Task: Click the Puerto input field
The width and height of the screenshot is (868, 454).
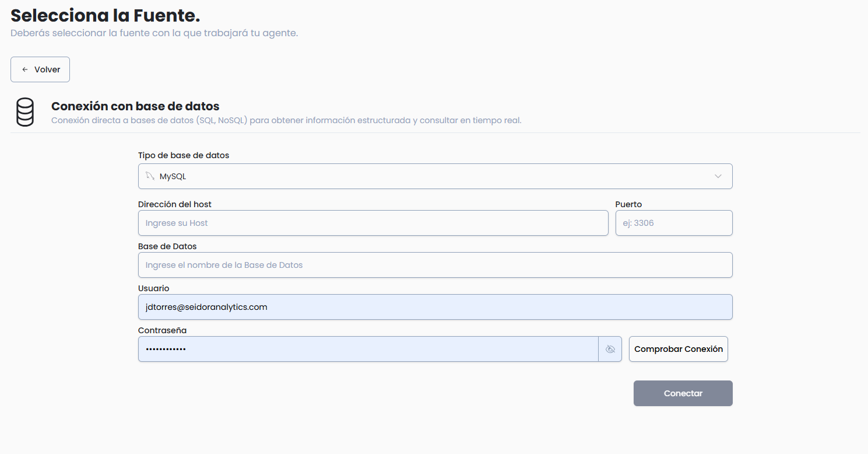Action: (673, 223)
